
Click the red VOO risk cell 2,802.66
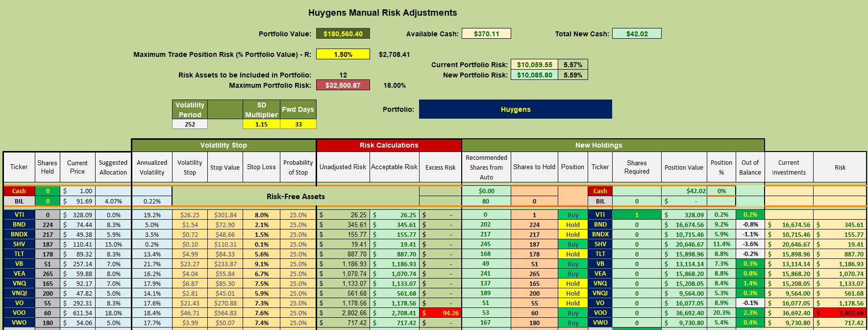[x=840, y=313]
